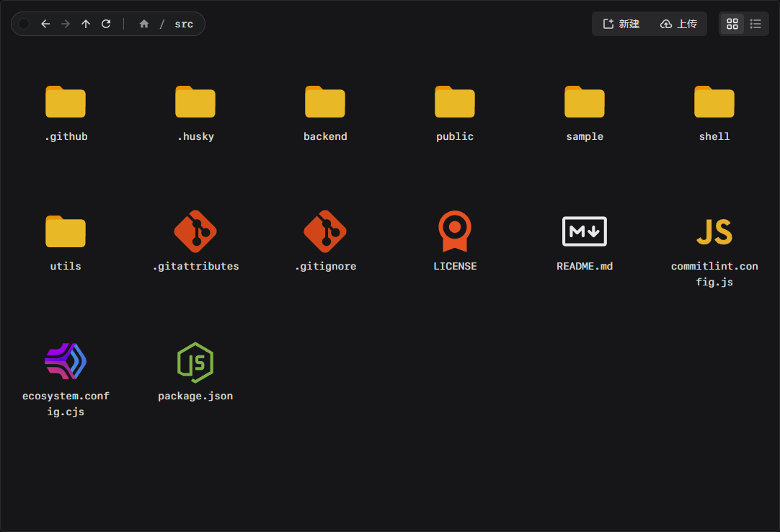Go to the home directory
Viewport: 780px width, 532px height.
[143, 24]
